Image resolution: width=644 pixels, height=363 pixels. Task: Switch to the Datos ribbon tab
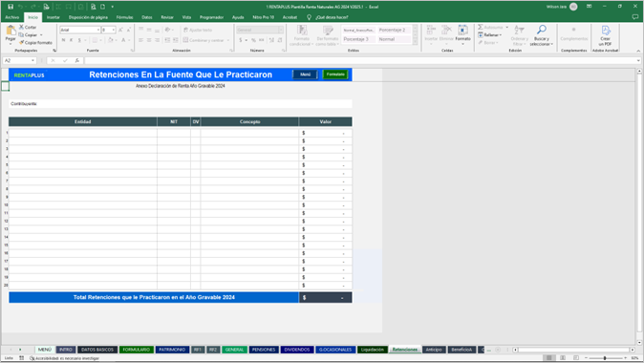click(146, 17)
